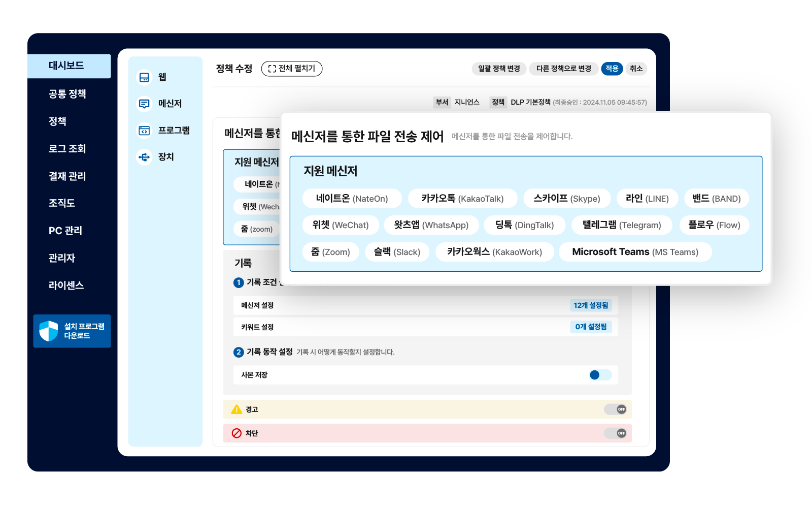Select the 네이트온 (NateOn) chip
The height and width of the screenshot is (508, 812).
[352, 199]
